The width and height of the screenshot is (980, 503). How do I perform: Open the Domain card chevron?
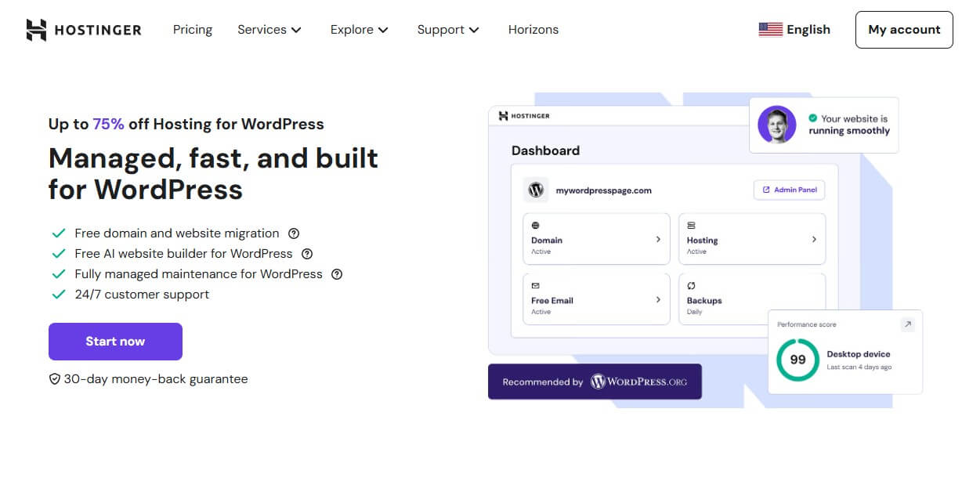(658, 239)
